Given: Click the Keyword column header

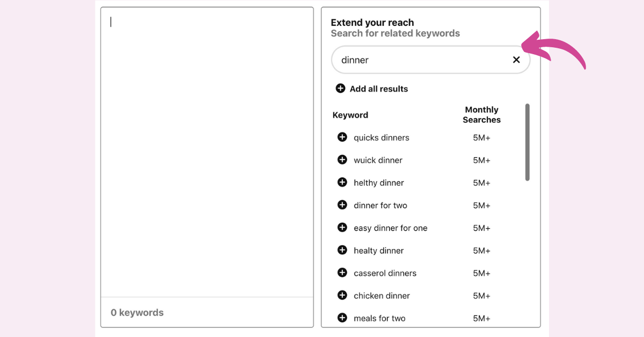Looking at the screenshot, I should pos(350,115).
